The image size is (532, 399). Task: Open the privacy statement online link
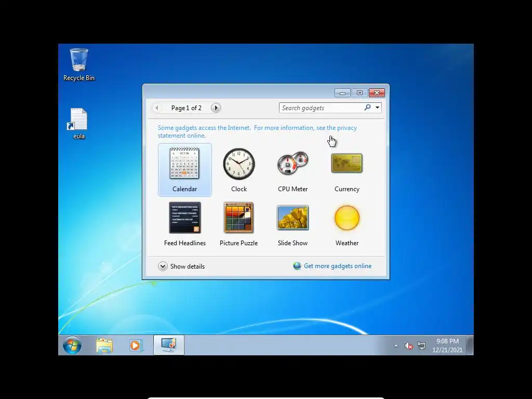257,131
